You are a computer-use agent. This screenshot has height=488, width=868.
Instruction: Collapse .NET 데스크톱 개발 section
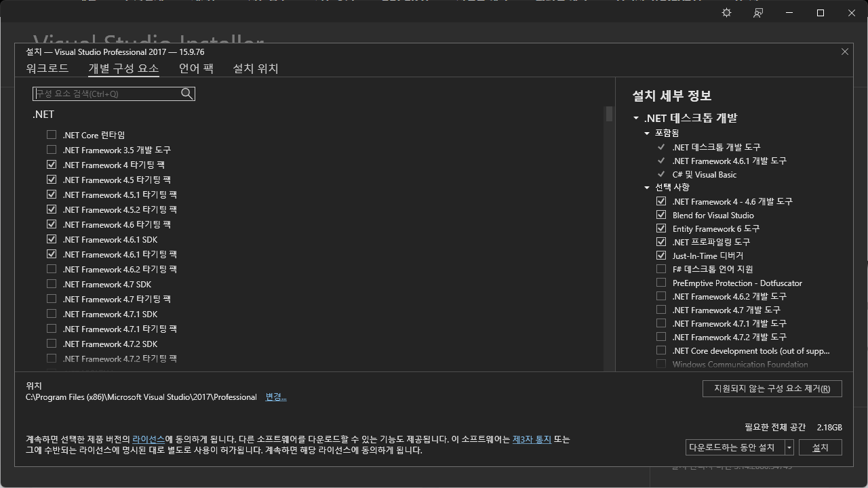click(x=636, y=119)
